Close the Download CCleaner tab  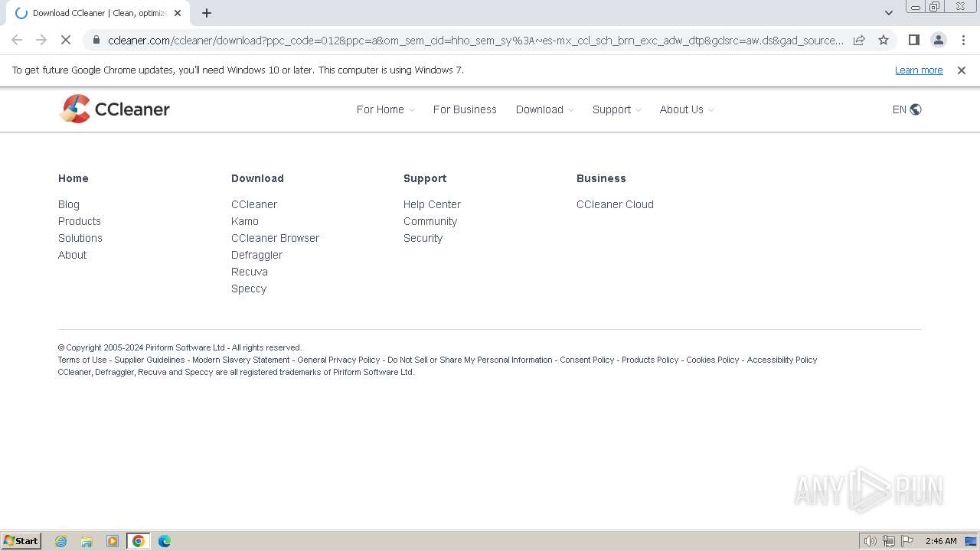click(x=178, y=13)
